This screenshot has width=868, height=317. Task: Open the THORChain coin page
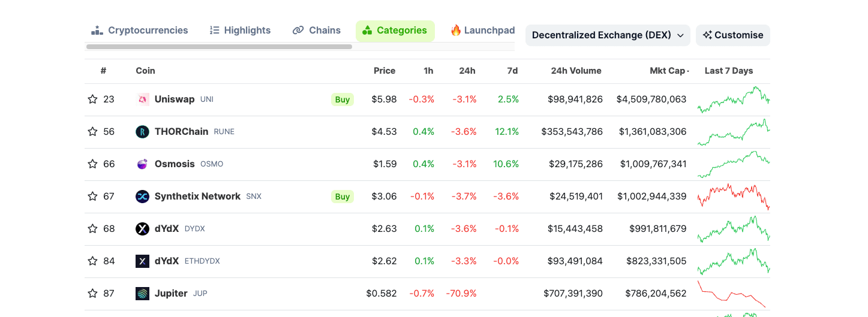pyautogui.click(x=182, y=132)
